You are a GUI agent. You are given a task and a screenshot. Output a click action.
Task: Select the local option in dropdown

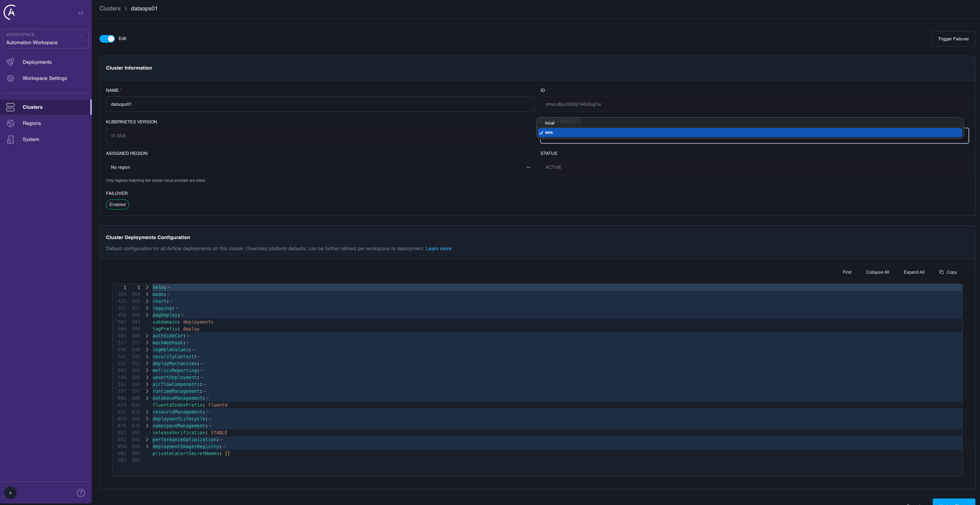[750, 123]
